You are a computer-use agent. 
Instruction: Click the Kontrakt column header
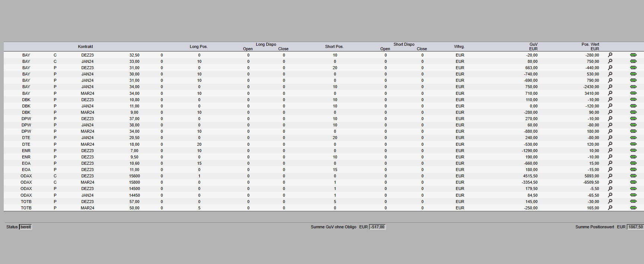pos(85,46)
